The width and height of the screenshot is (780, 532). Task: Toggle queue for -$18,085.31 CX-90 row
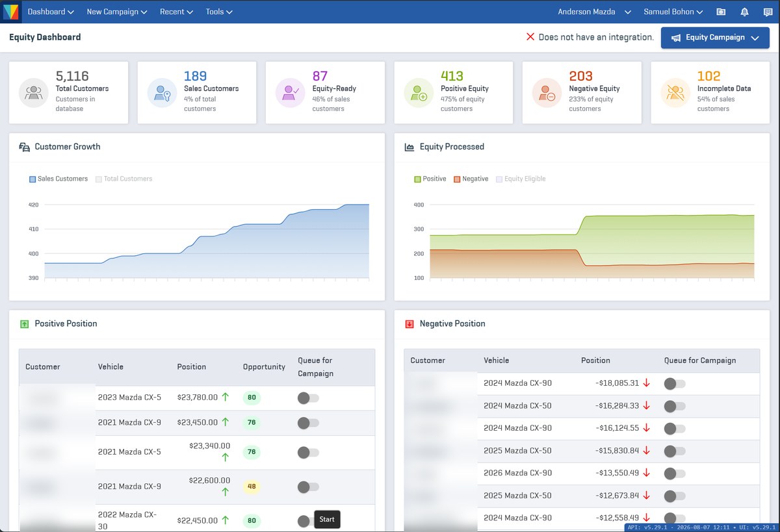click(675, 384)
